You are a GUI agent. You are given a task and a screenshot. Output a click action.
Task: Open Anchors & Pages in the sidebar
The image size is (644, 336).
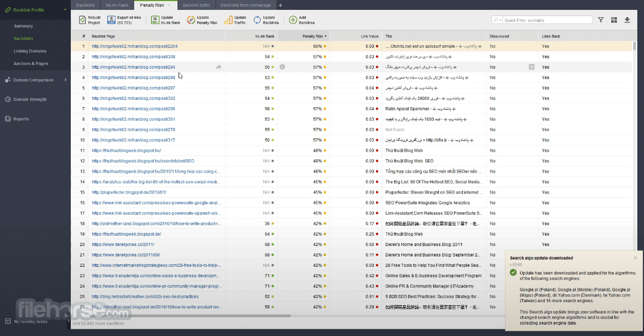tap(31, 63)
